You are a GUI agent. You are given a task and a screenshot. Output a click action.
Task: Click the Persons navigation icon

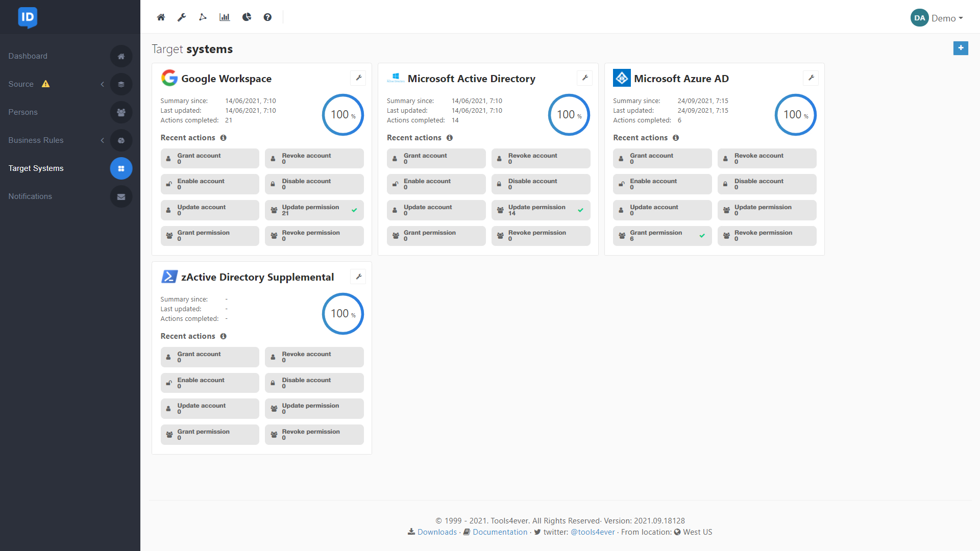(120, 112)
